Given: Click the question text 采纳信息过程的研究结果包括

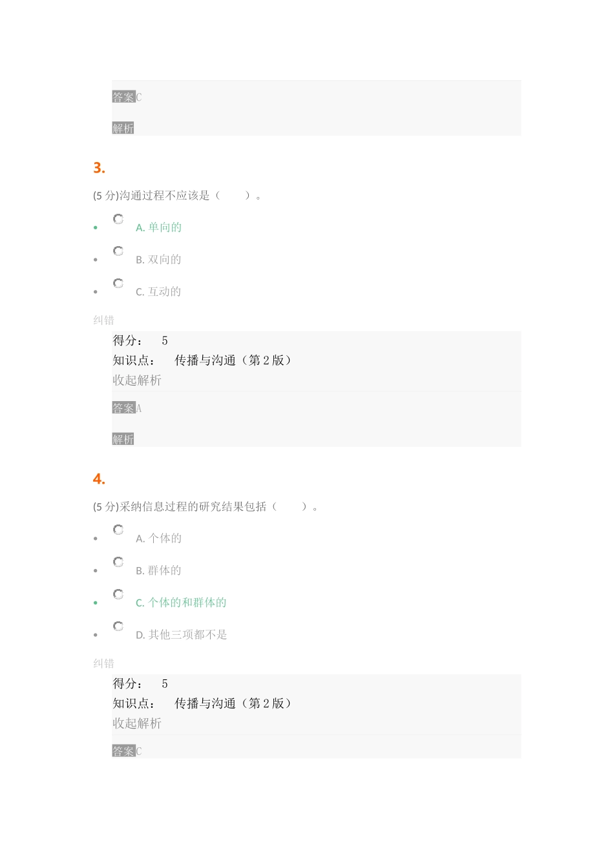Looking at the screenshot, I should [x=193, y=507].
